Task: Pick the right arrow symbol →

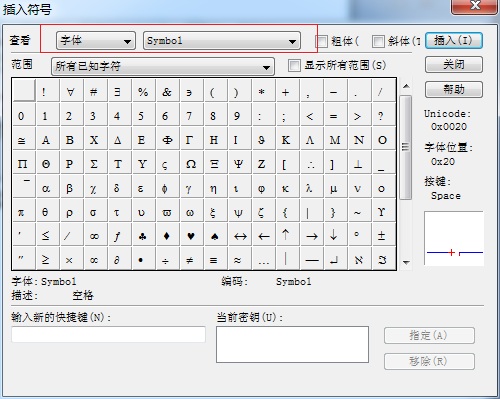Action: 312,236
